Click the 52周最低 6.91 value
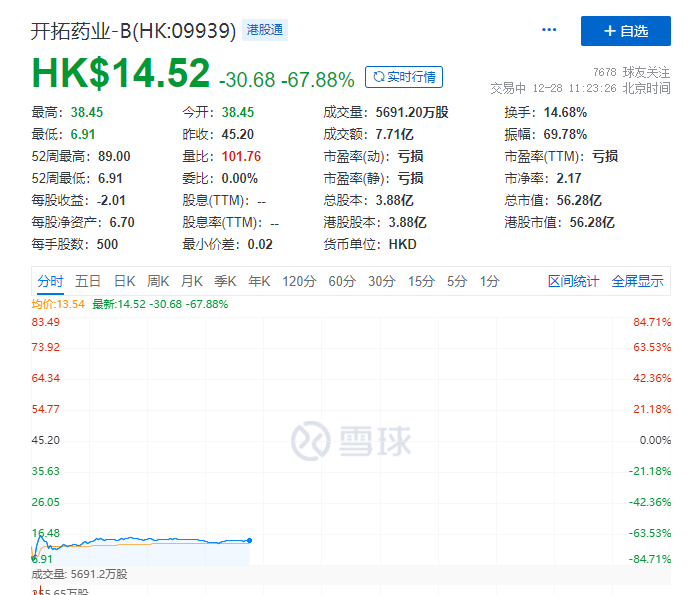 point(110,178)
